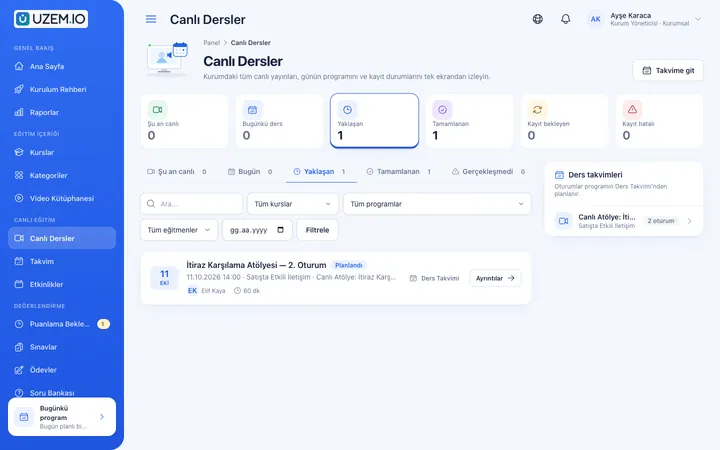Click the Filtrele button
Image resolution: width=720 pixels, height=450 pixels.
coord(317,230)
